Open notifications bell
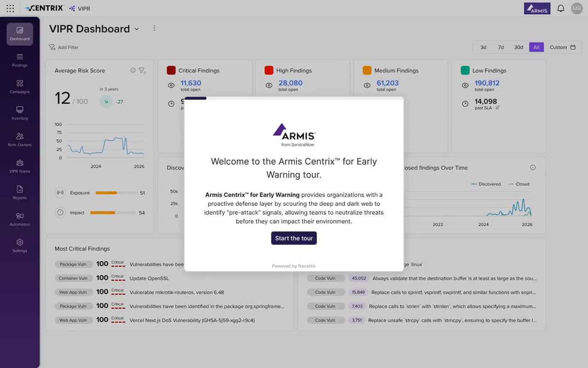This screenshot has width=588, height=368. (x=560, y=8)
